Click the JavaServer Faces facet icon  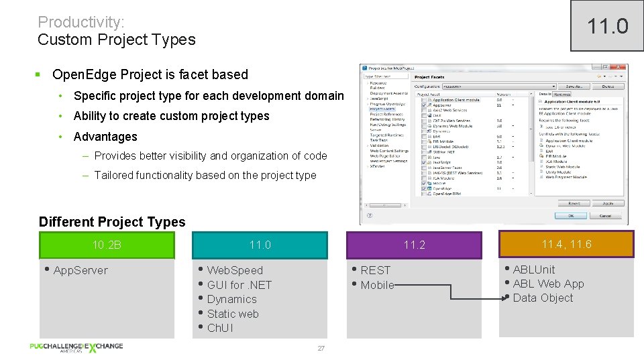[x=429, y=168]
